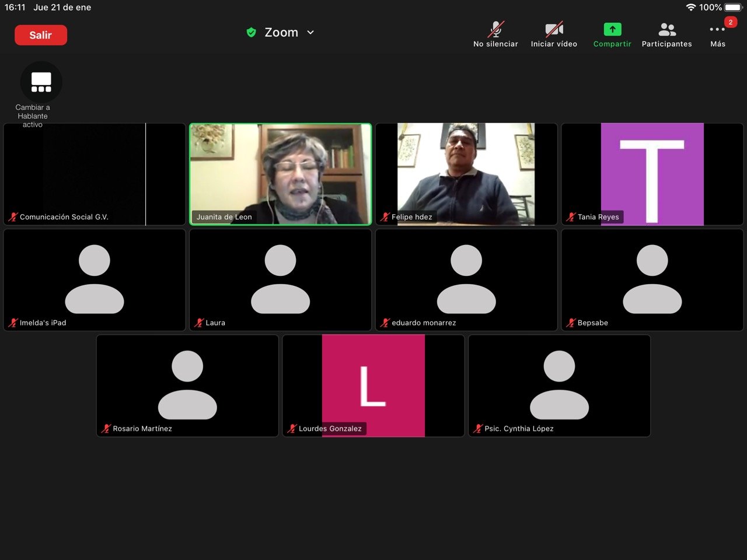Click muted mic icon beside Tania Reyes

[571, 217]
